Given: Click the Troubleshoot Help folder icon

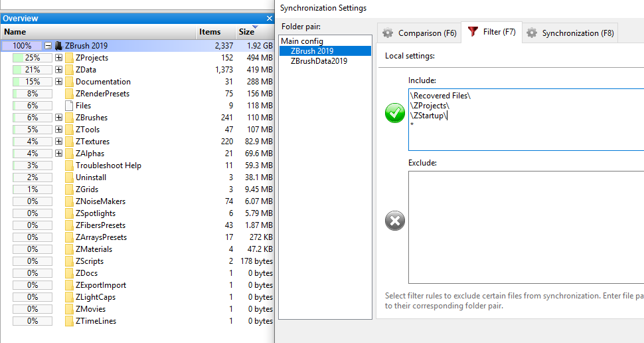Looking at the screenshot, I should 69,166.
